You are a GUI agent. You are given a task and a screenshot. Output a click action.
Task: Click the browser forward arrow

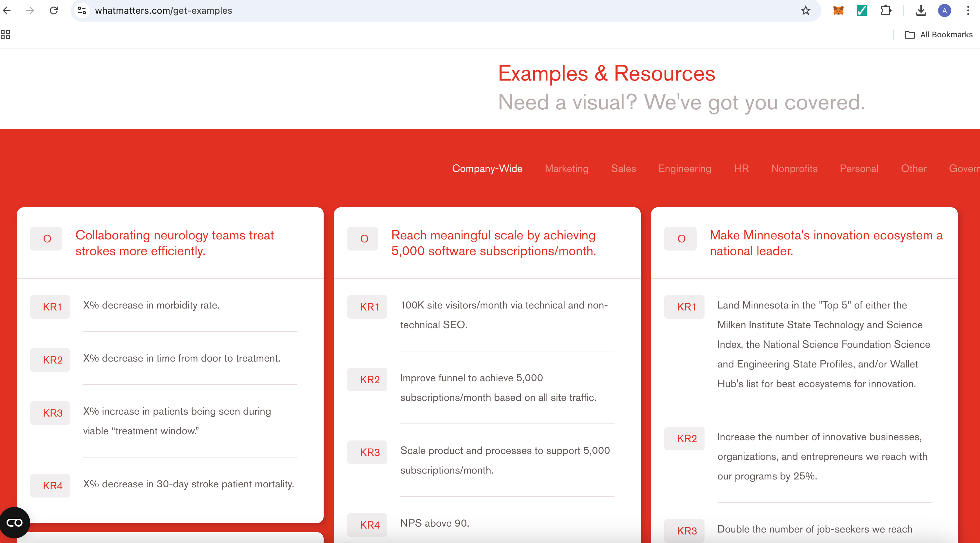[30, 10]
